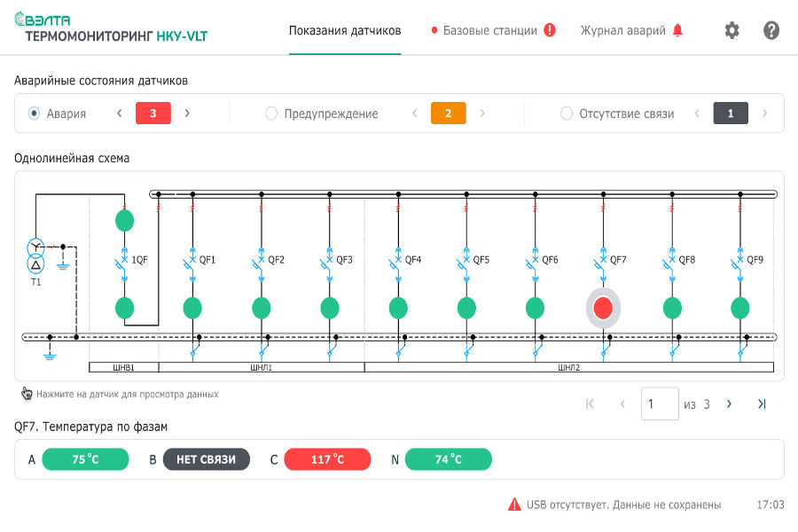The width and height of the screenshot is (798, 532).
Task: Click the base stations red exclamation icon
Action: coord(550,30)
